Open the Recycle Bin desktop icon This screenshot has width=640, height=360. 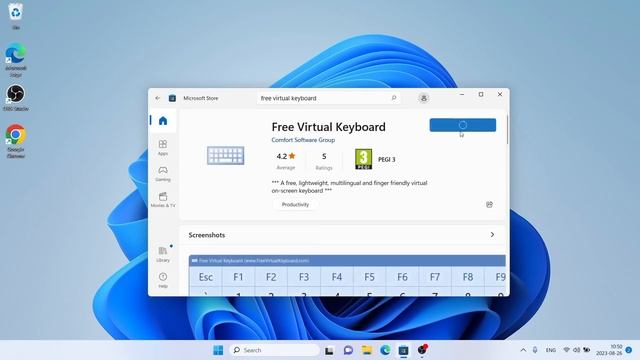tap(16, 16)
